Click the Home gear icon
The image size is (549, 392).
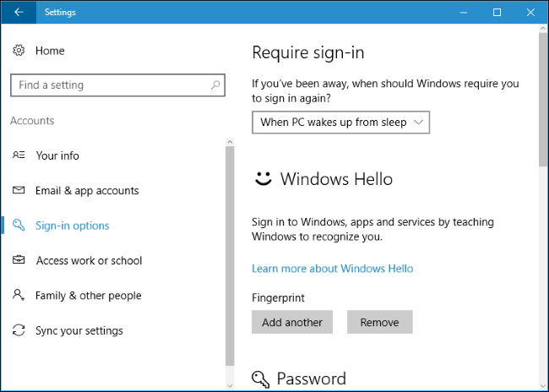19,51
